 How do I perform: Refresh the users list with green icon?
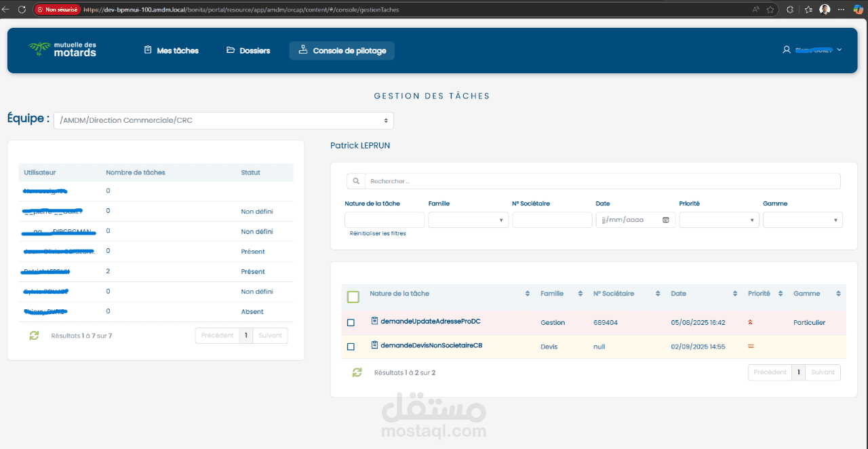[34, 335]
